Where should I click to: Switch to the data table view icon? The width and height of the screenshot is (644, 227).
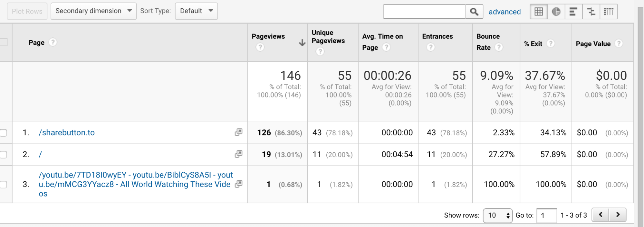tap(538, 12)
